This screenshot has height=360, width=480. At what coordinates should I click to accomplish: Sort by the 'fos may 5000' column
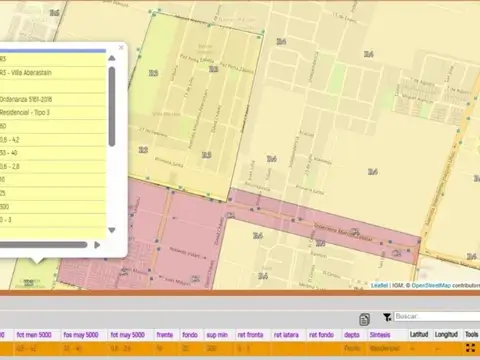[x=81, y=335]
